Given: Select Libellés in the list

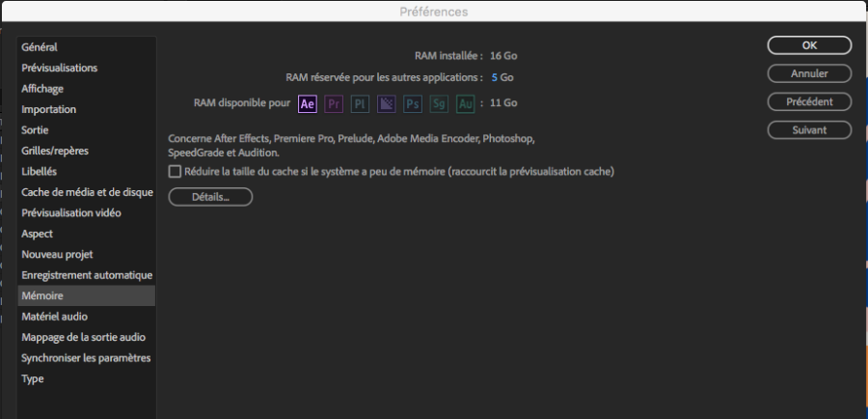Looking at the screenshot, I should [87, 172].
